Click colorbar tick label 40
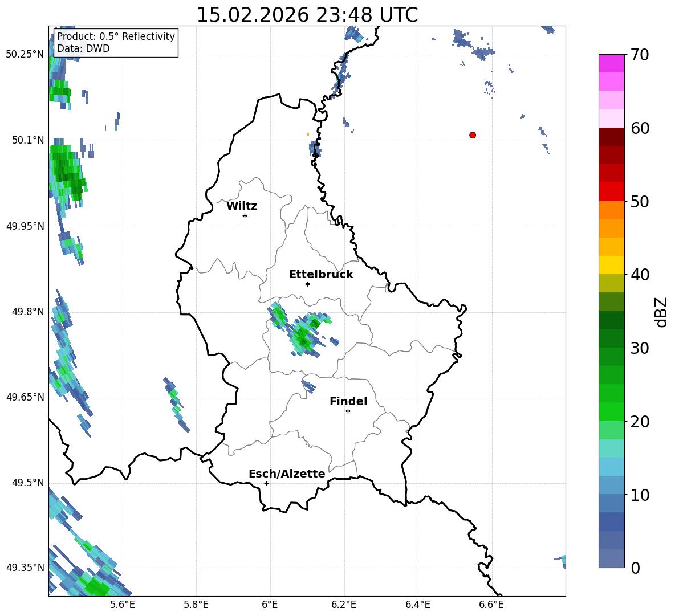Image resolution: width=675 pixels, height=616 pixels. pyautogui.click(x=640, y=275)
